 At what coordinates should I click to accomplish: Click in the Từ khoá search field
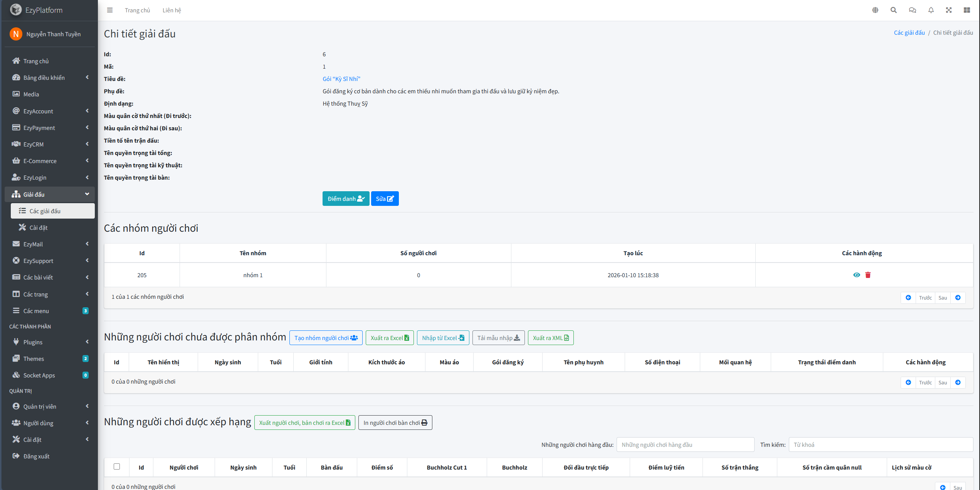pos(880,445)
